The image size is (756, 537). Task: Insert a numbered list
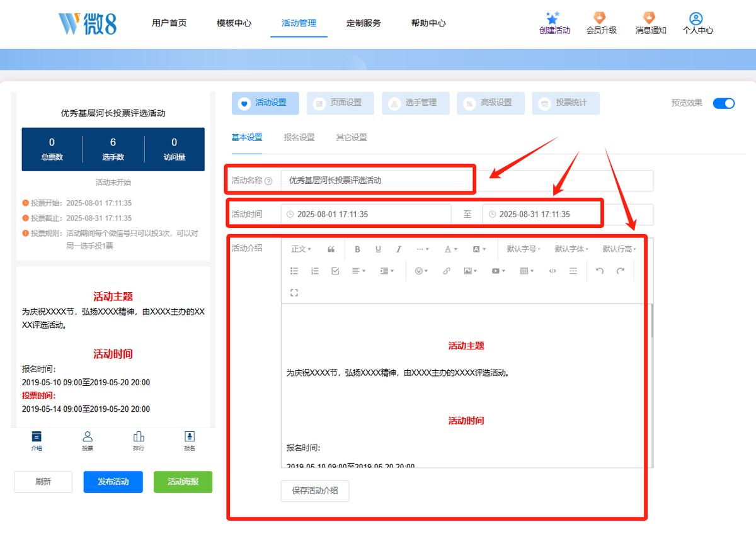click(x=315, y=271)
